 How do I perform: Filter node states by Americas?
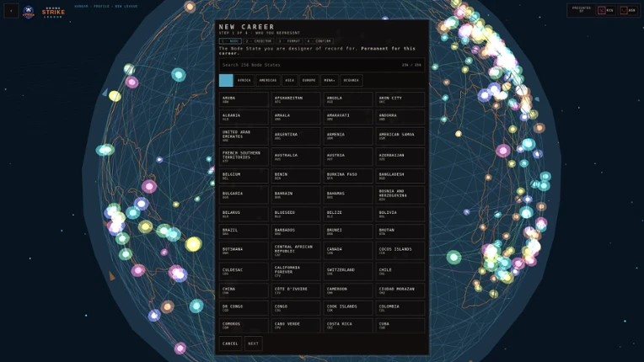click(268, 80)
